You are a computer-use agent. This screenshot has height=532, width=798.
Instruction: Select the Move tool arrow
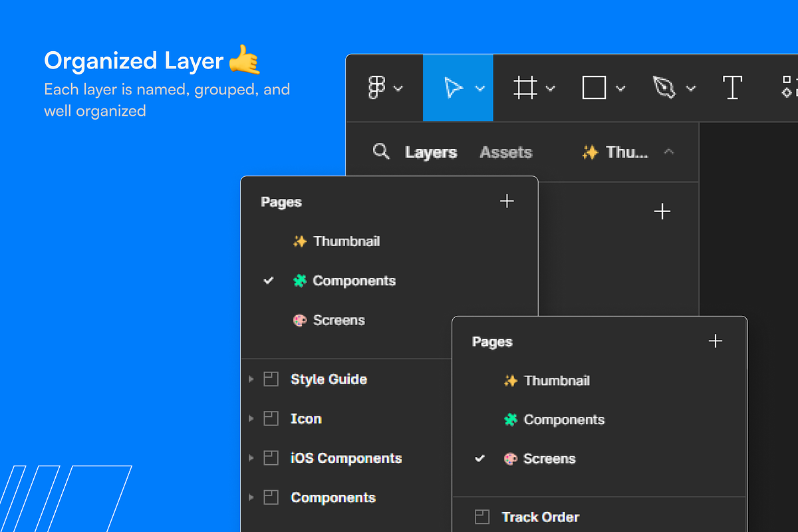454,88
